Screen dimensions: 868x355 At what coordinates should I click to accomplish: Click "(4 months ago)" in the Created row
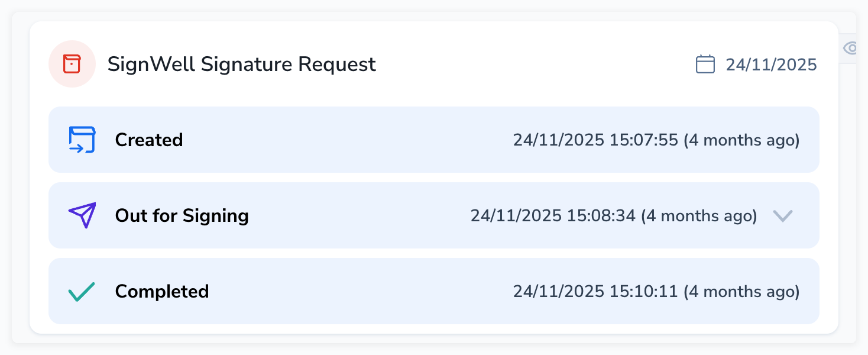tap(741, 140)
